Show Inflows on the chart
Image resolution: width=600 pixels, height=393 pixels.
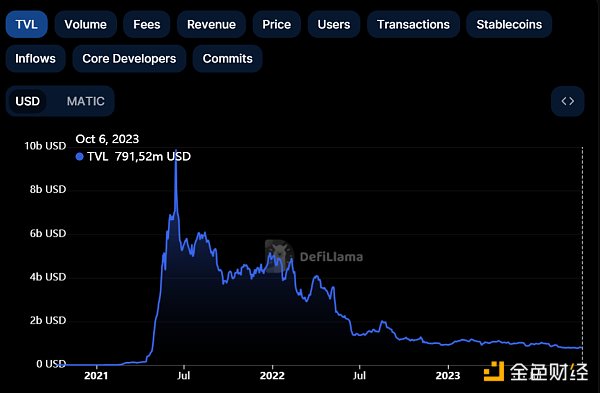[x=35, y=59]
